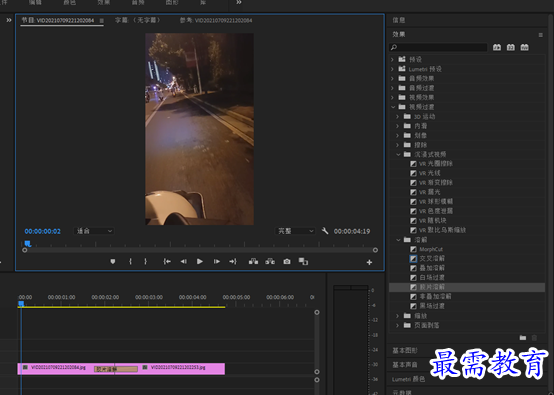This screenshot has height=395, width=554.
Task: Select the 胶片溶解 transition
Action: [x=432, y=287]
